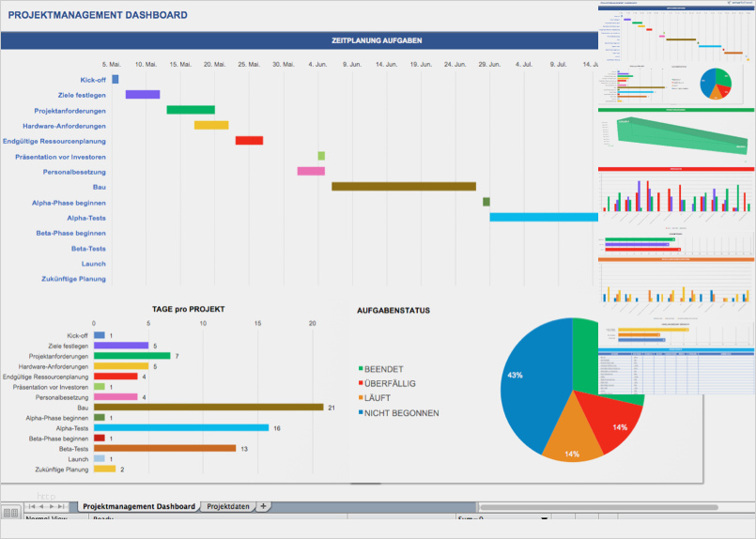Jump to first sheet using navigation arrow

click(x=32, y=506)
